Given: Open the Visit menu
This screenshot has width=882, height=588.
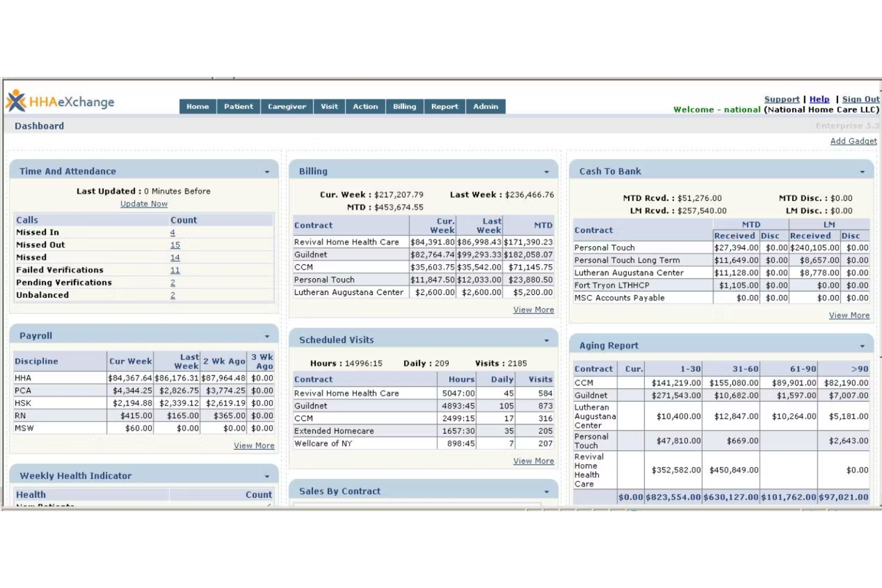Looking at the screenshot, I should point(329,107).
